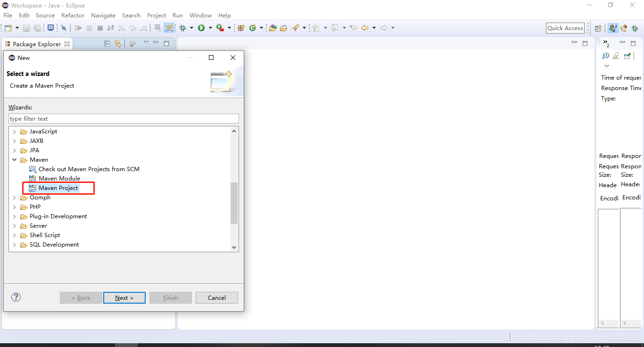This screenshot has width=644, height=347.
Task: Click the Terminate debug icon
Action: coord(100,28)
